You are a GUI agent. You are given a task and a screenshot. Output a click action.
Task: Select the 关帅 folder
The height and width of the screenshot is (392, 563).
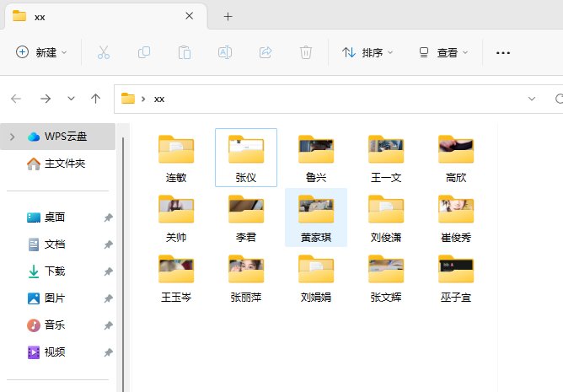176,218
